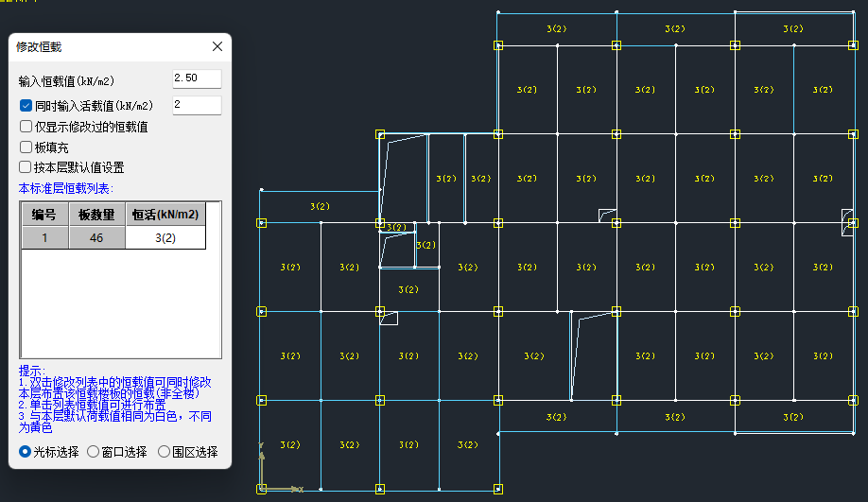Click the UCS axis origin icon

pos(262,489)
